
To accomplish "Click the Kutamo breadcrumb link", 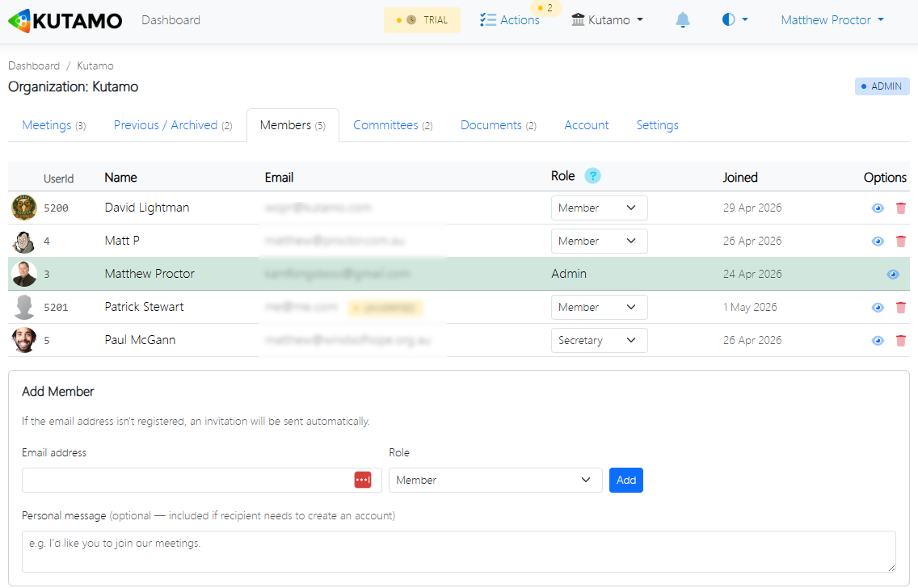I will pos(95,65).
